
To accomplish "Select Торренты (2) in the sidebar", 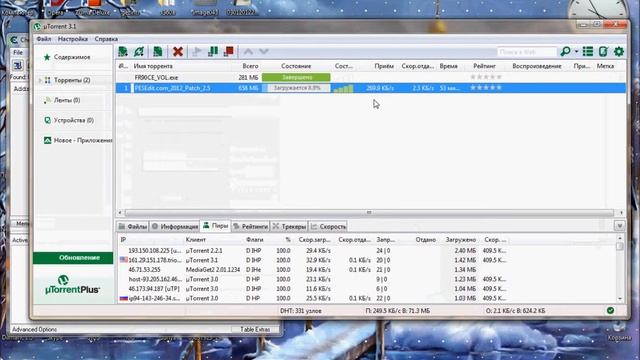I will 72,80.
